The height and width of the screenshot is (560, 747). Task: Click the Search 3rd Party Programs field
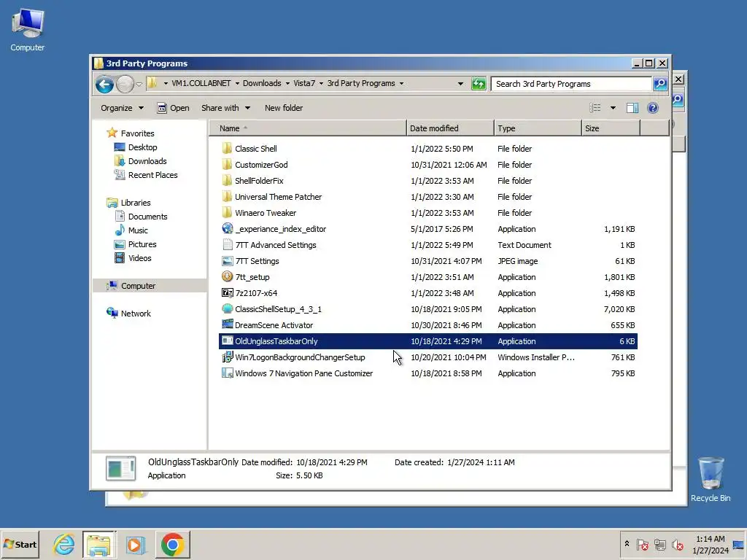(571, 84)
